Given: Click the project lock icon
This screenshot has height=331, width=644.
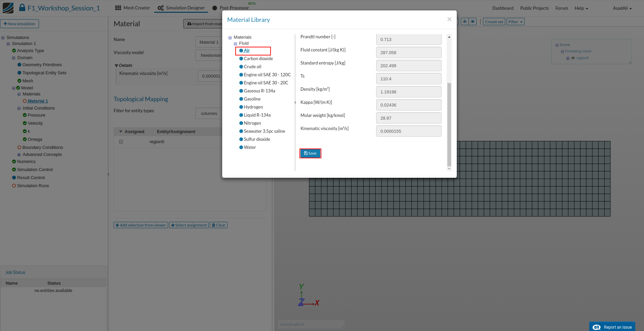Looking at the screenshot, I should click(x=22, y=7).
